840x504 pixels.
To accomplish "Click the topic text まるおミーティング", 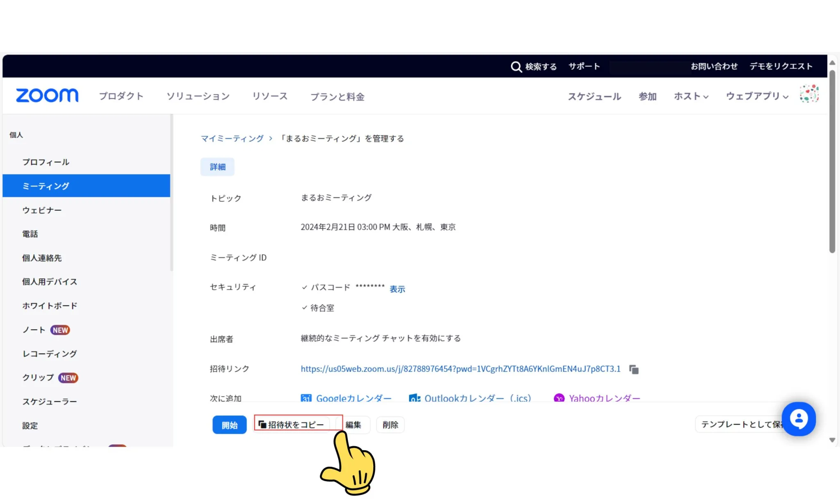I will click(x=336, y=198).
